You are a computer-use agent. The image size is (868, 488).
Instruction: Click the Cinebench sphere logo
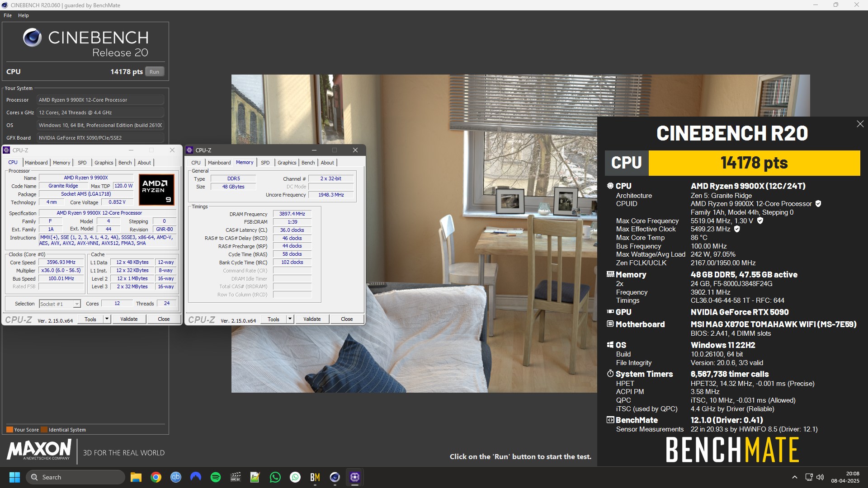pos(32,38)
